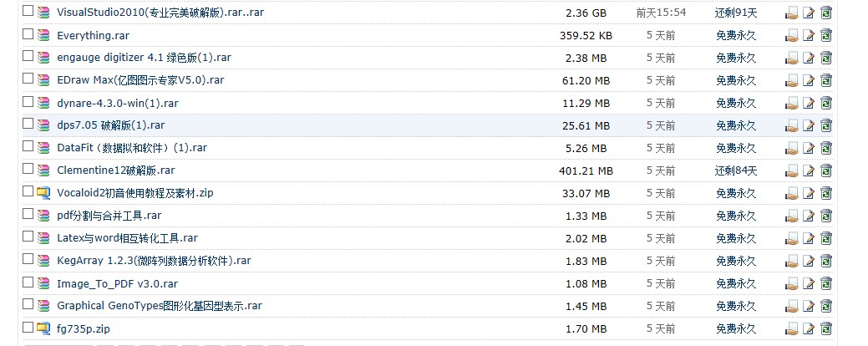Tick the checkbox for Everything.rar
This screenshot has width=868, height=346.
tap(28, 34)
